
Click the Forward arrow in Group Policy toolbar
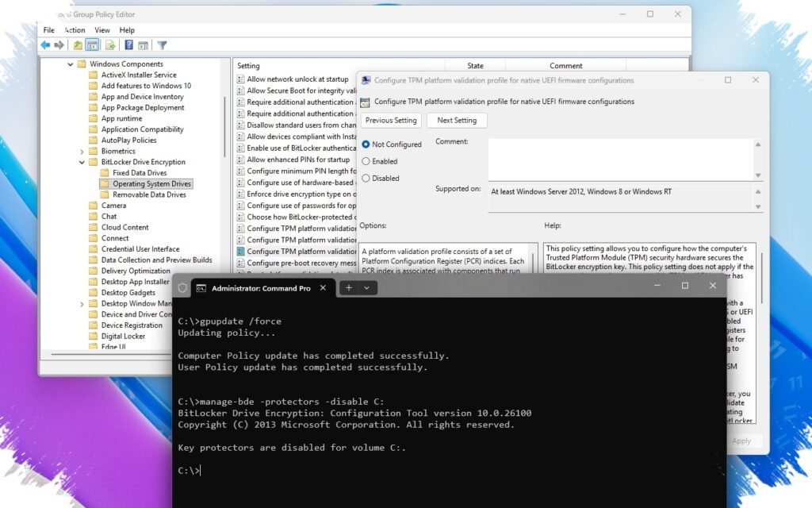coord(59,45)
